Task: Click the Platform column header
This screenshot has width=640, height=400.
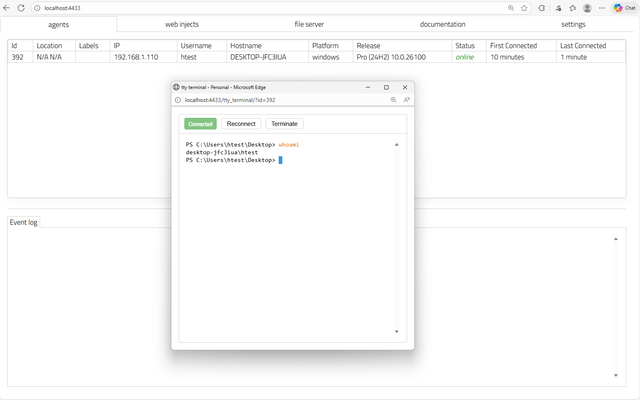Action: click(x=331, y=45)
